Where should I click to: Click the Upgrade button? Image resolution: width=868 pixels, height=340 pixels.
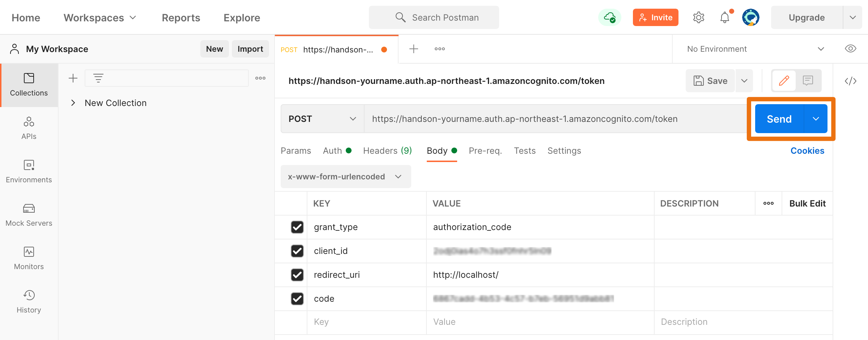coord(807,17)
